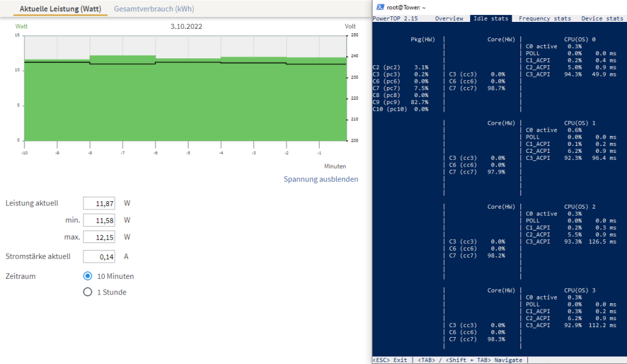The width and height of the screenshot is (627, 364).
Task: Click the Leistung aktuell value field
Action: 99,204
